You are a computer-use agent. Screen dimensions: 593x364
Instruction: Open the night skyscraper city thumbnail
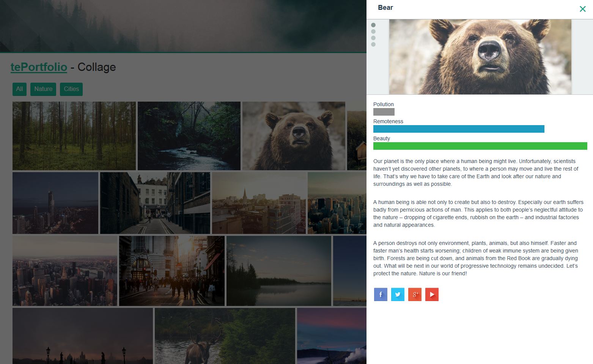pyautogui.click(x=55, y=203)
